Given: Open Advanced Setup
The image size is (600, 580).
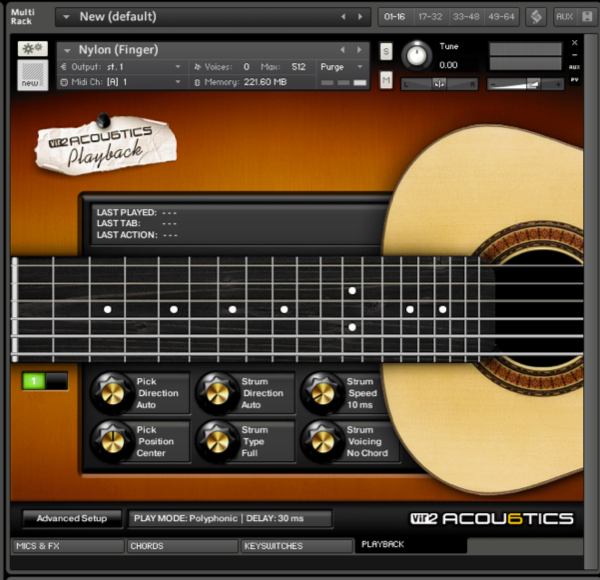Looking at the screenshot, I should 72,518.
